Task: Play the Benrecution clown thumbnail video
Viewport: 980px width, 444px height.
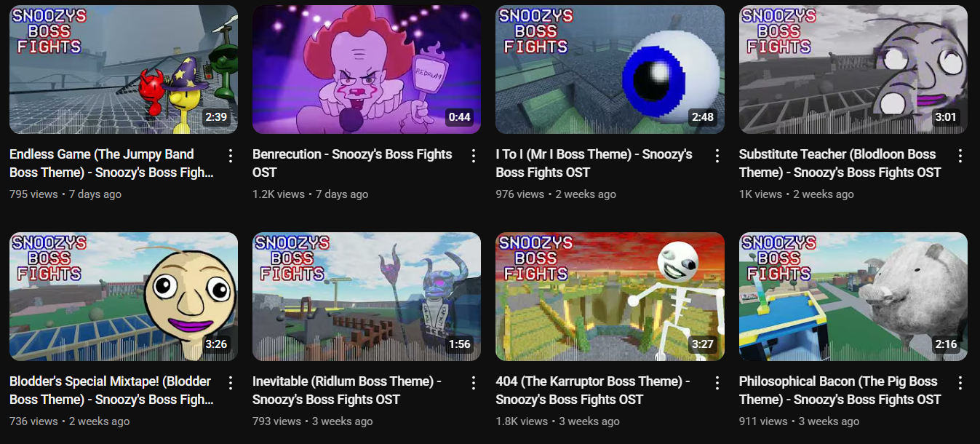Action: (x=367, y=70)
